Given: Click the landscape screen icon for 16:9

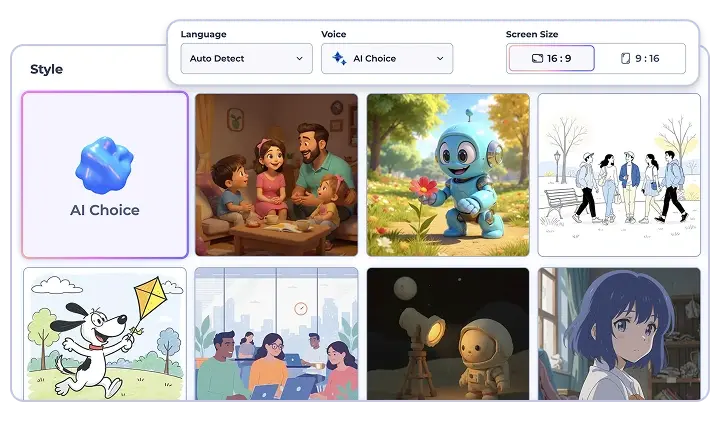Looking at the screenshot, I should (x=537, y=59).
